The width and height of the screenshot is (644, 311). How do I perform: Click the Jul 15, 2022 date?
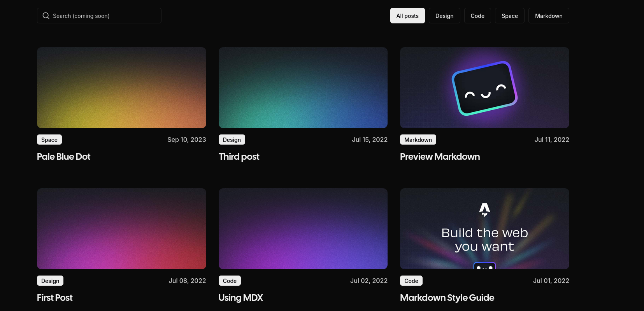click(370, 140)
